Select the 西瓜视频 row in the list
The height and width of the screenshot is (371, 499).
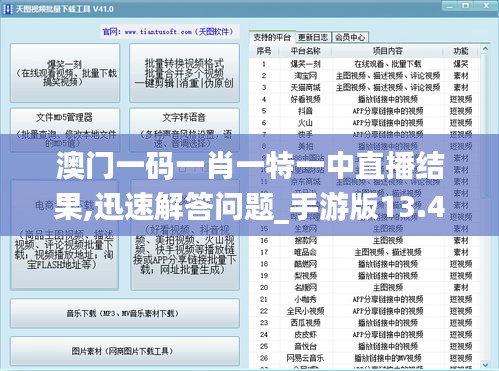[365, 323]
